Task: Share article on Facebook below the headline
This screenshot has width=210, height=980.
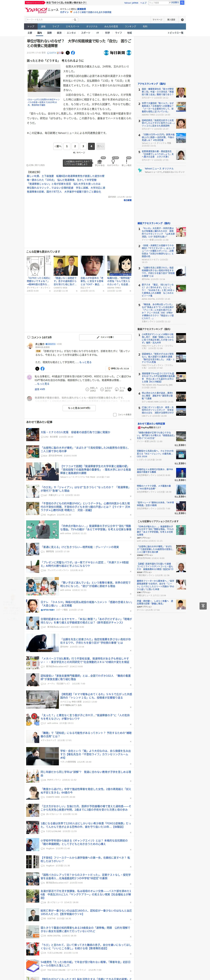Action: click(73, 53)
